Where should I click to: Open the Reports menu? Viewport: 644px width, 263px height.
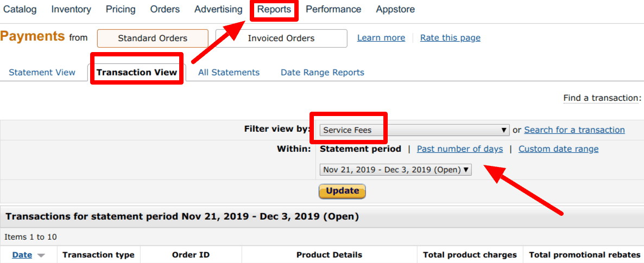tap(274, 9)
